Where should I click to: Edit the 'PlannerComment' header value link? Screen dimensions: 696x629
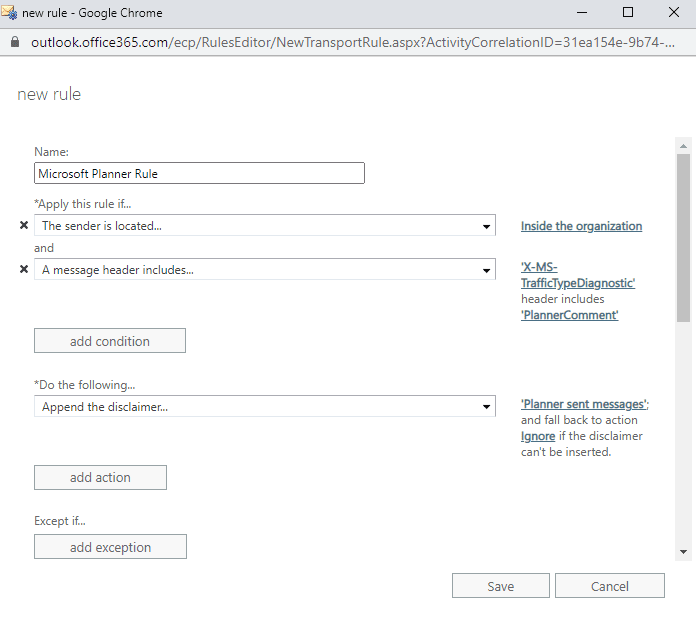coord(569,315)
